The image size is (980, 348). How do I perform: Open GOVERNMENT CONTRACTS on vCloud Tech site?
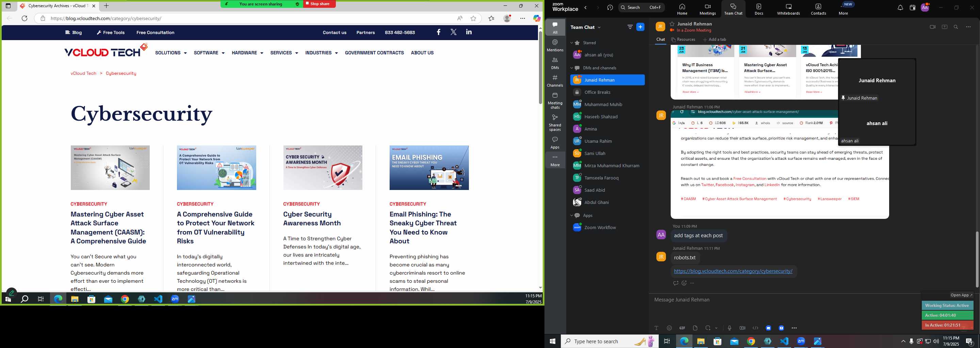[374, 53]
